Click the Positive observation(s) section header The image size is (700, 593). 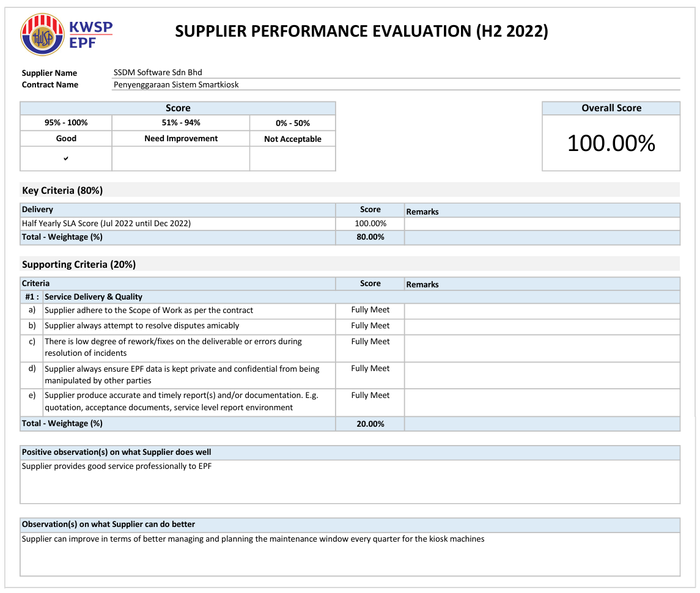[350, 452]
